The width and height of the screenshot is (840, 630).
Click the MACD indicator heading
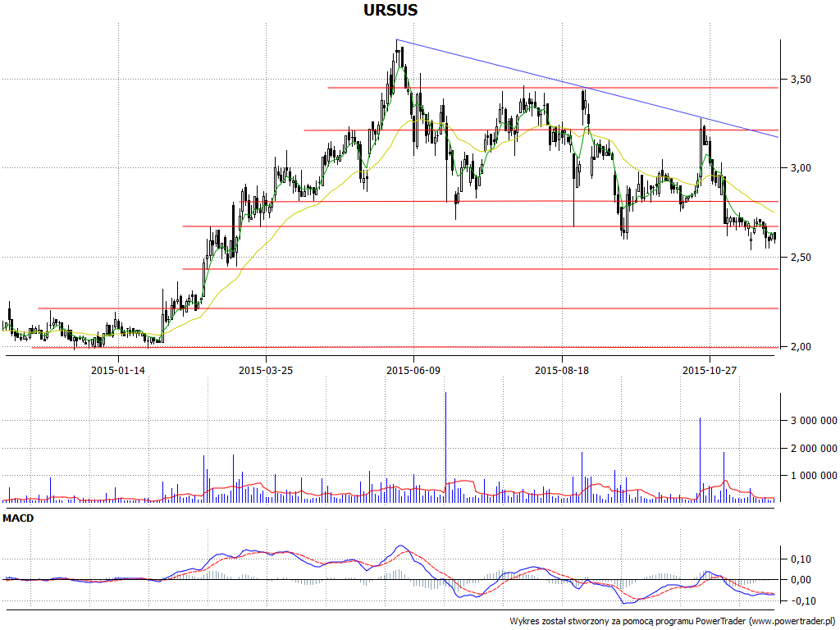coord(18,518)
